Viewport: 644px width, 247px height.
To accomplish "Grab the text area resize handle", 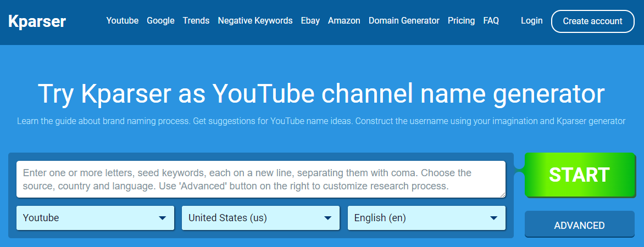I will [x=502, y=194].
